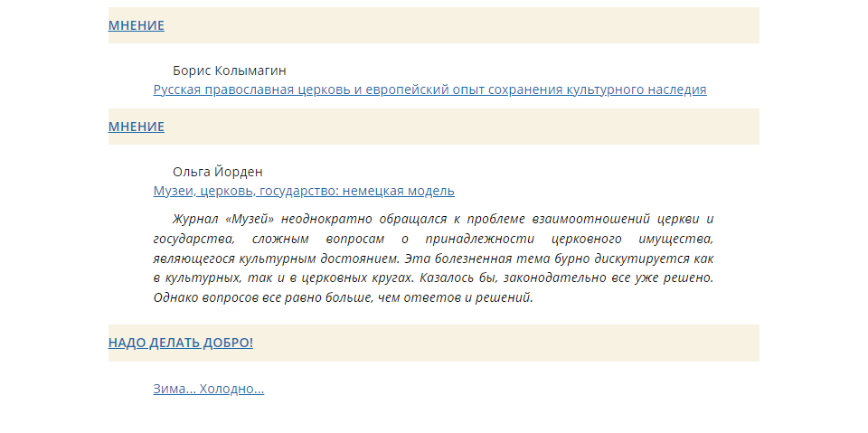The width and height of the screenshot is (868, 433).
Task: Open the МНЕНИЕ heading above Ольга Йорден
Action: [x=137, y=127]
